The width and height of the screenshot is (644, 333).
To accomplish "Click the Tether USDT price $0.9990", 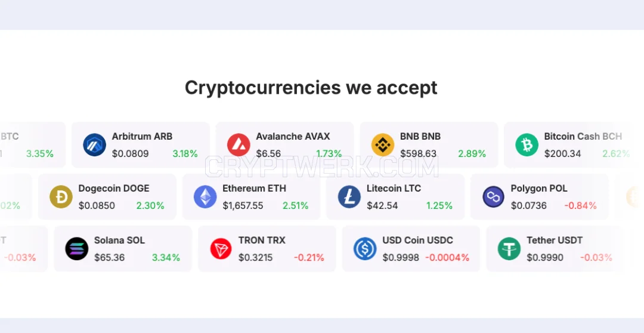I will click(x=545, y=258).
